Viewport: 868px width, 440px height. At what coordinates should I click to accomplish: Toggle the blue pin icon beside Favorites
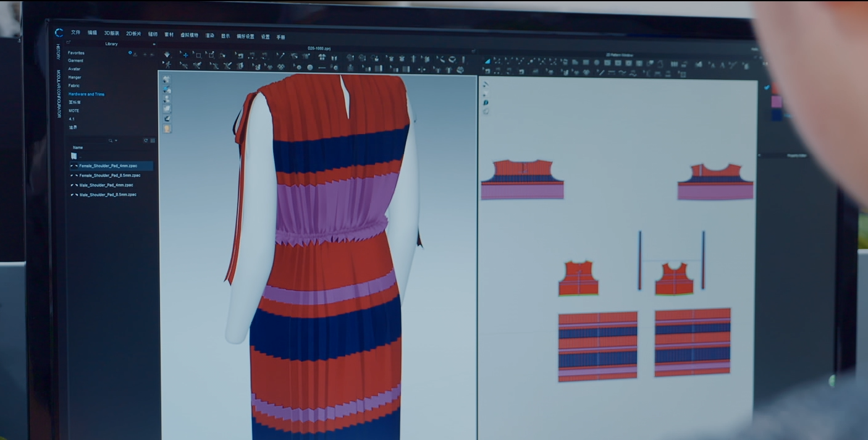pos(130,53)
